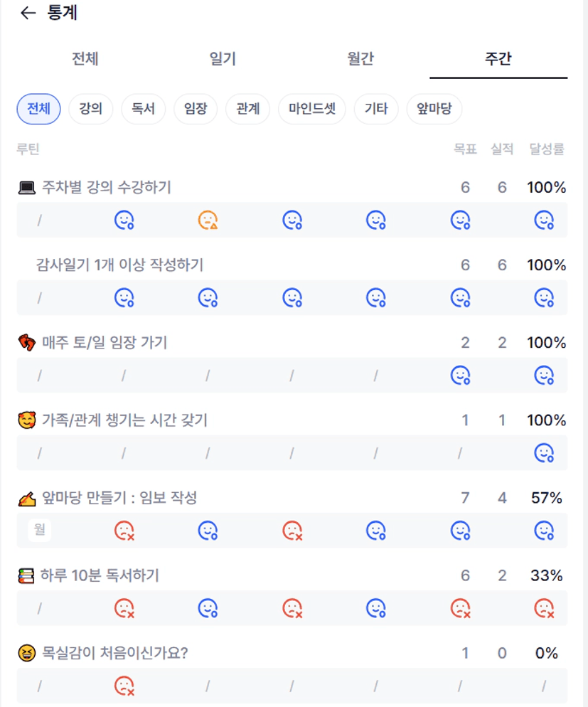
Task: Click the laptop icon beside 주차별 강의 수강하기
Action: point(26,188)
